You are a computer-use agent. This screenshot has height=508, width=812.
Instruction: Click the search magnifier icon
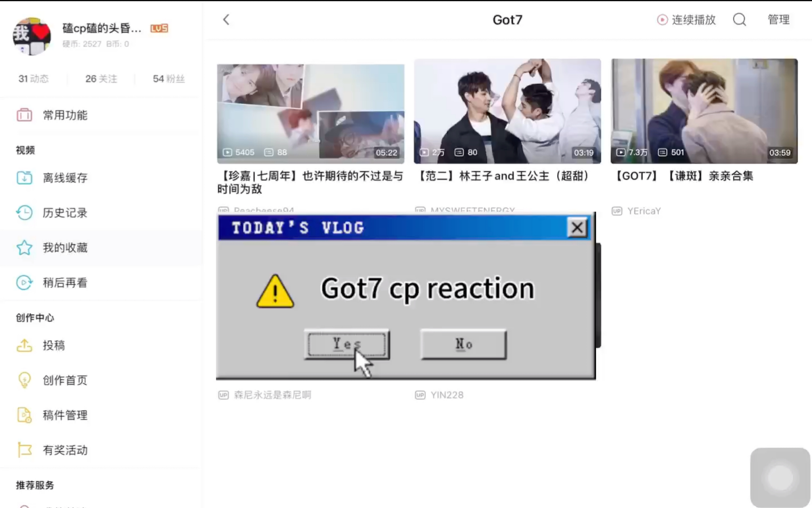click(739, 20)
